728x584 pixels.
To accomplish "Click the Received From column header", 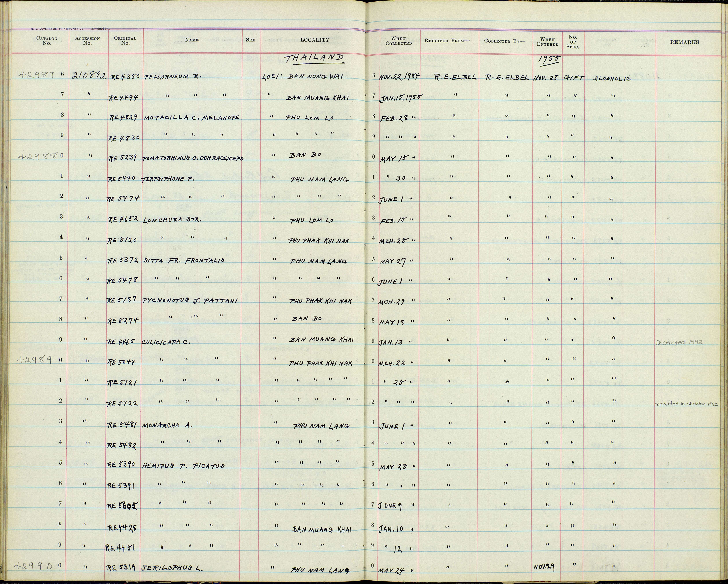I will [x=447, y=41].
